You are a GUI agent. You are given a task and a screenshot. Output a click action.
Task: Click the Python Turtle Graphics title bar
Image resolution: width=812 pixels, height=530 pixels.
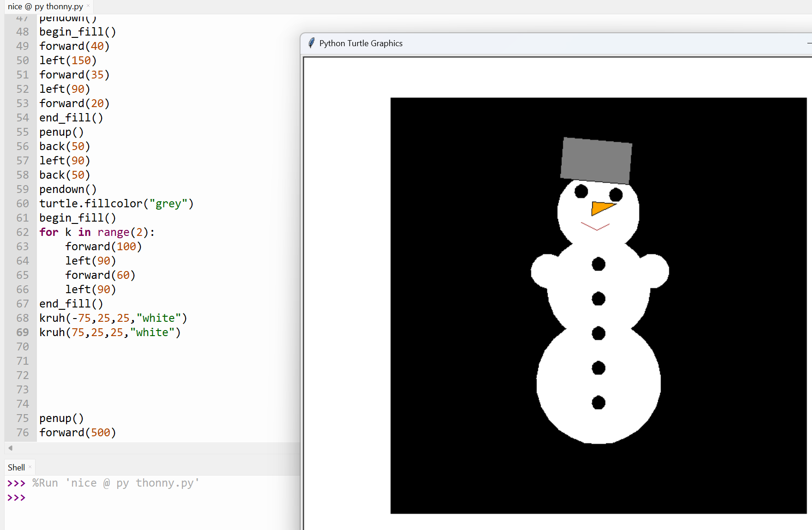tap(508, 43)
